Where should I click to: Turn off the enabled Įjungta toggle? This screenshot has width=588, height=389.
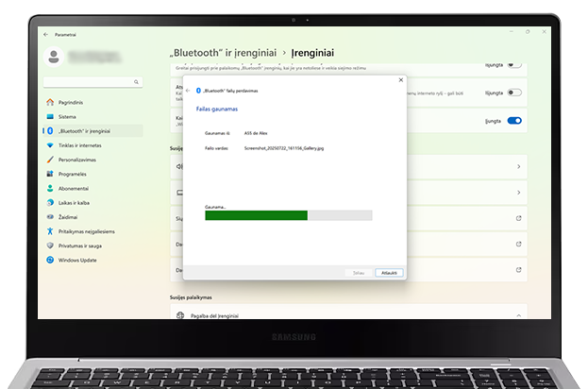pyautogui.click(x=514, y=121)
